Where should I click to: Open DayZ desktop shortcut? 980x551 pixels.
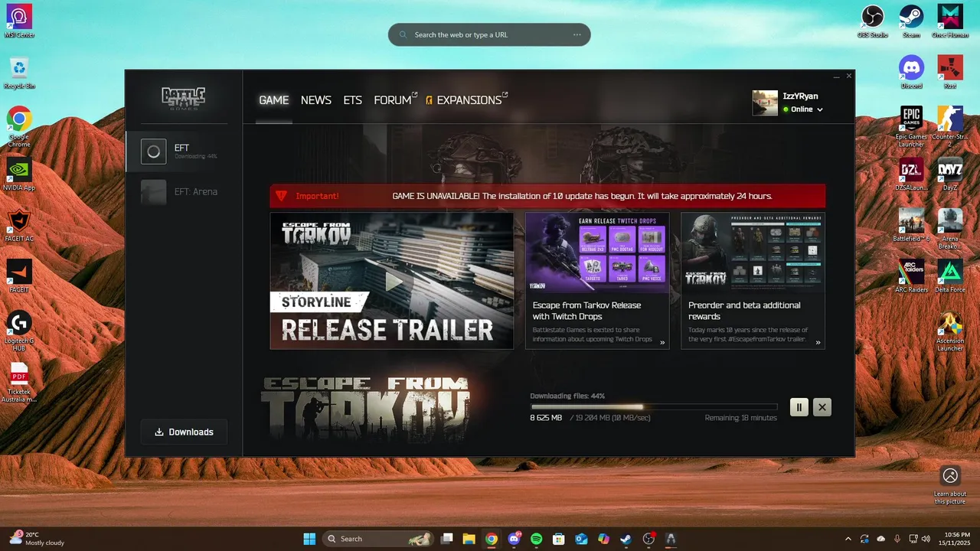pyautogui.click(x=950, y=174)
